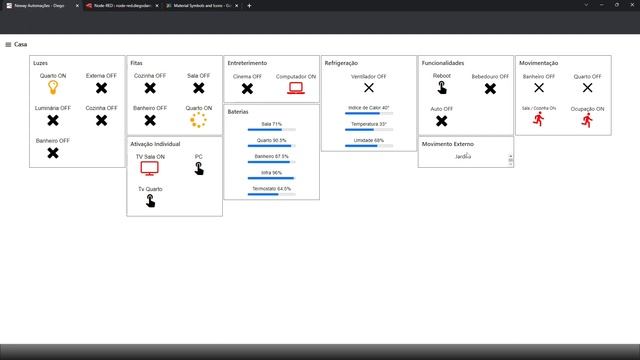
Task: Click the Jardim entry in Movimento Externo
Action: pyautogui.click(x=463, y=157)
